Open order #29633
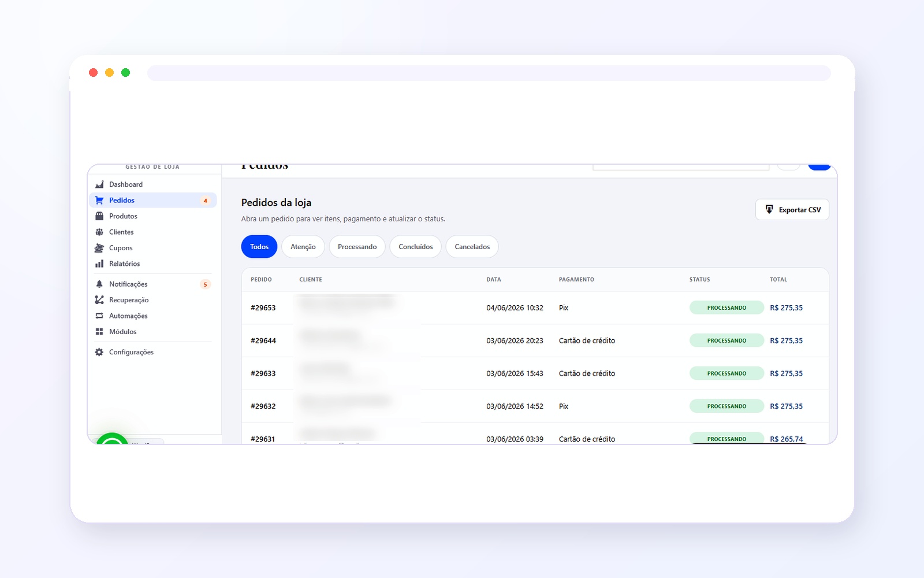Image resolution: width=924 pixels, height=578 pixels. (x=263, y=374)
